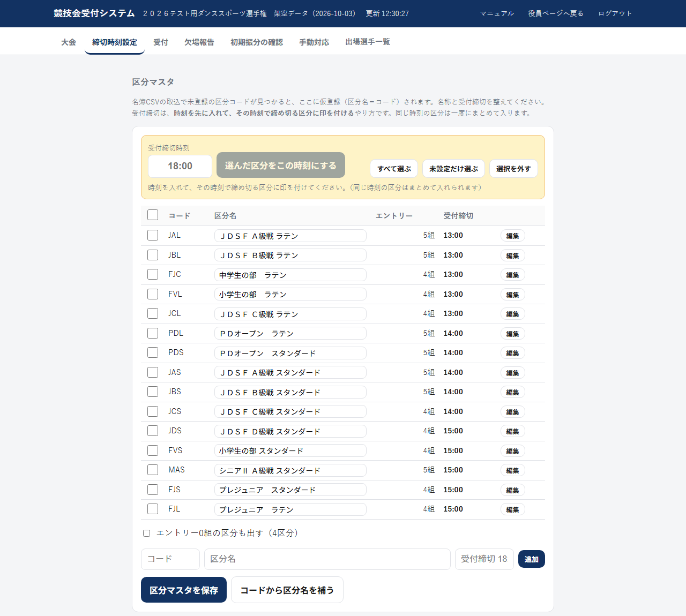This screenshot has height=616, width=686.
Task: Click the すべて選ぶ button
Action: click(394, 169)
